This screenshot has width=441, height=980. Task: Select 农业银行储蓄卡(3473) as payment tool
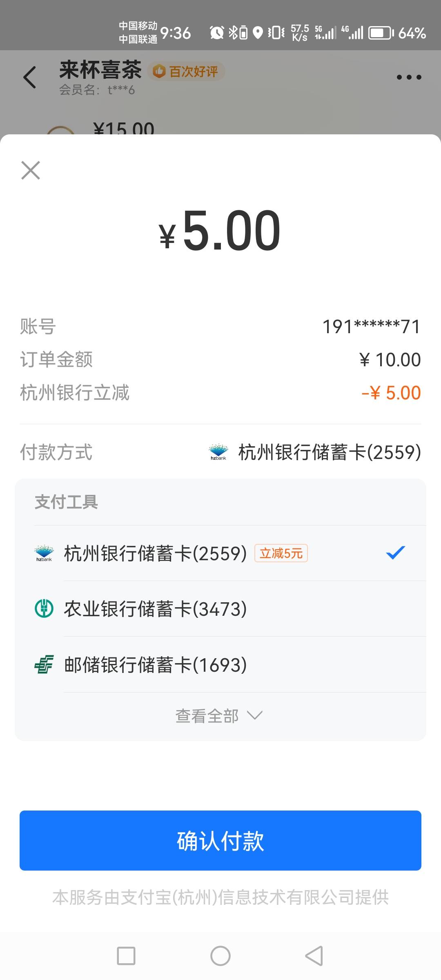tap(155, 609)
